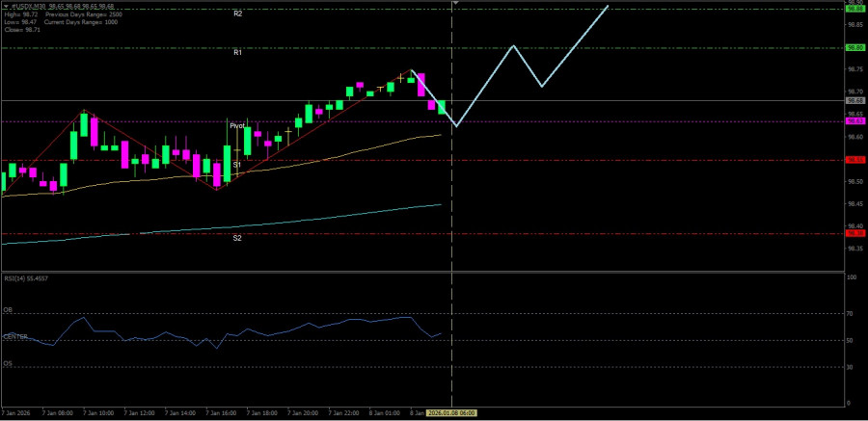The image size is (868, 421).
Task: Click the green 98.88 price tag
Action: [854, 10]
